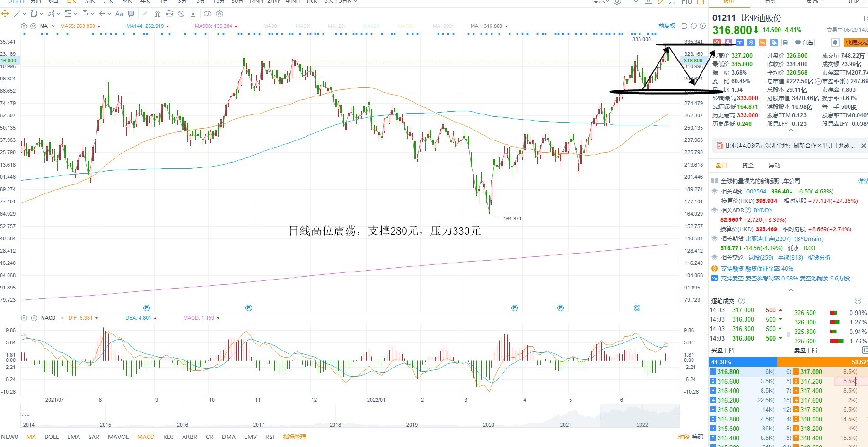868x447 pixels.
Task: Open the 5天:5分K period dropdown
Action: click(x=341, y=2)
